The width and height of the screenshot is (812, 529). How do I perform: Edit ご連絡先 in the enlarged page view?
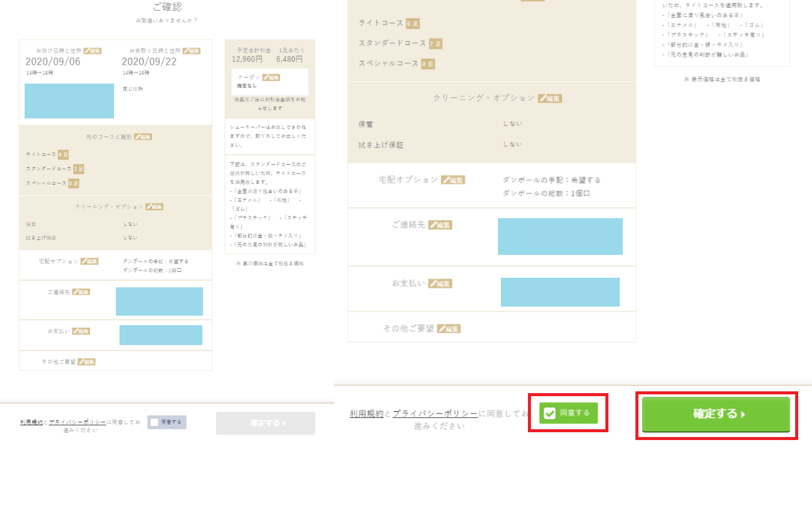click(440, 225)
